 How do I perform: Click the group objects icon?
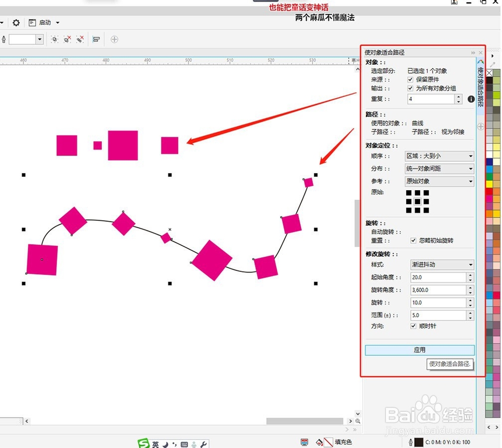point(54,39)
